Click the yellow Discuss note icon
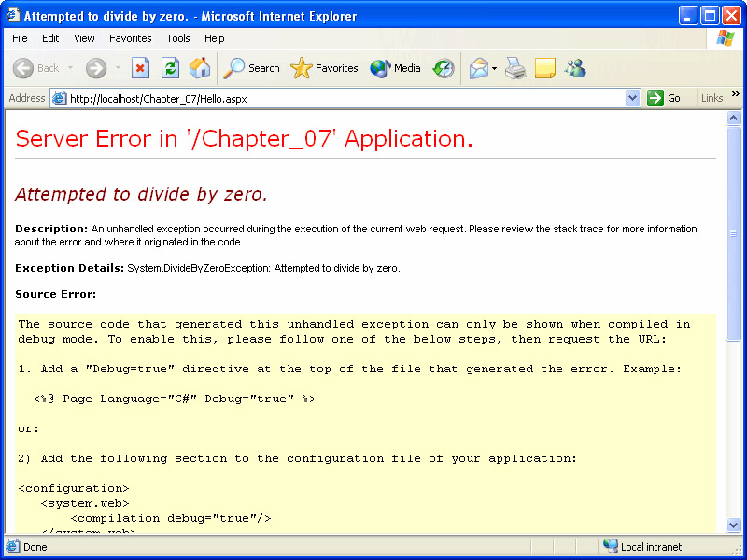 (545, 68)
